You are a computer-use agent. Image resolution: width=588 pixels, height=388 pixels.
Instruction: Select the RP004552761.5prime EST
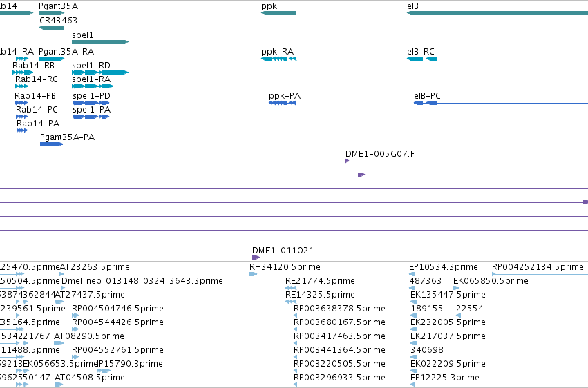75,357
